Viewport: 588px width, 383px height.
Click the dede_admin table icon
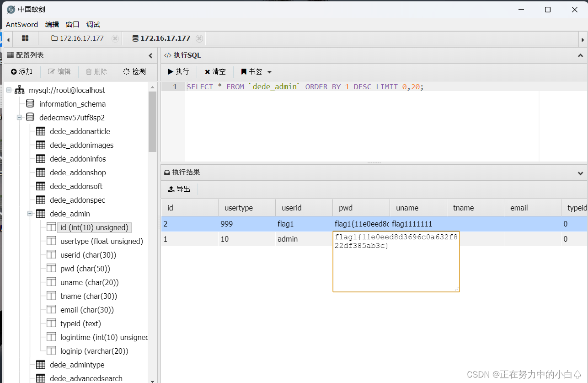(41, 214)
